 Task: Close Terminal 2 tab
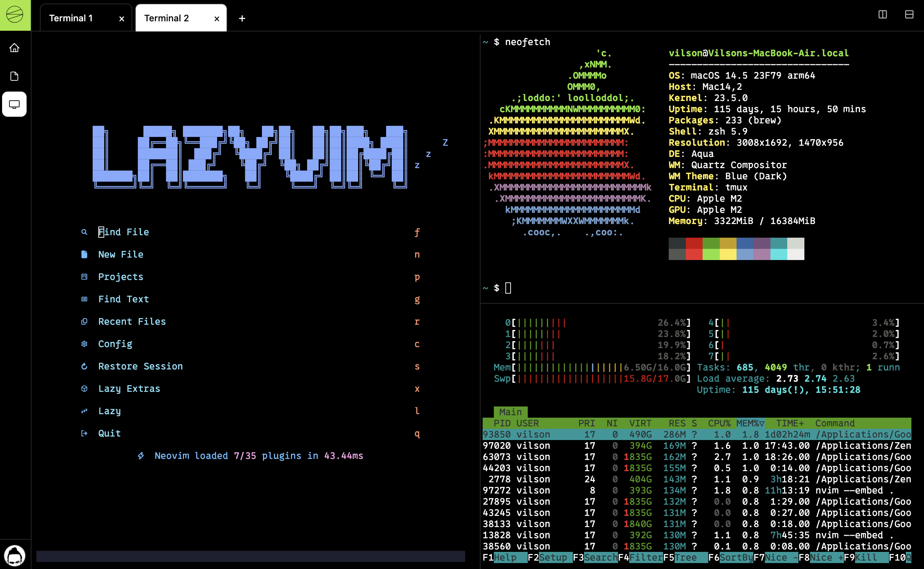pos(217,19)
